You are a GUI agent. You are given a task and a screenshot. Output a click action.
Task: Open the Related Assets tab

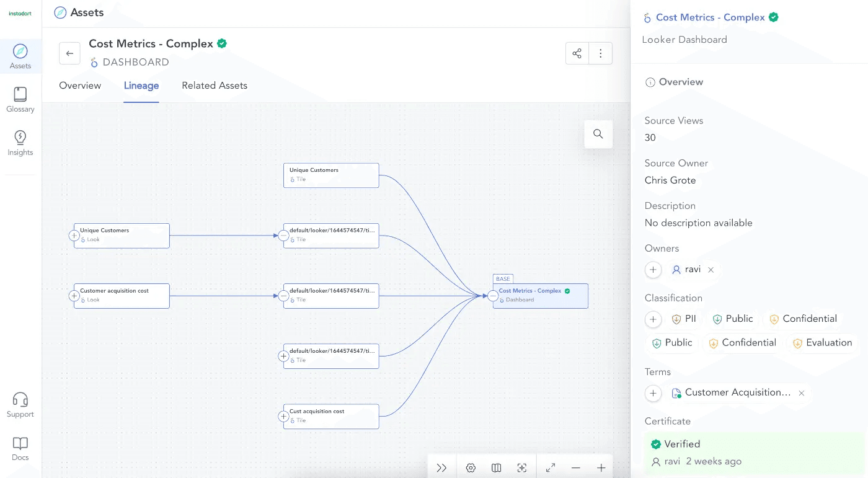pos(215,86)
